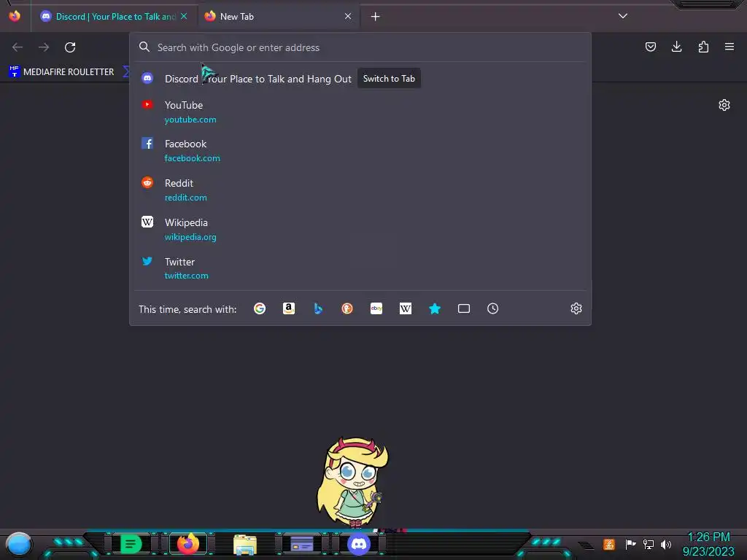This screenshot has height=560, width=747.
Task: Open the network tray icon
Action: click(x=649, y=544)
